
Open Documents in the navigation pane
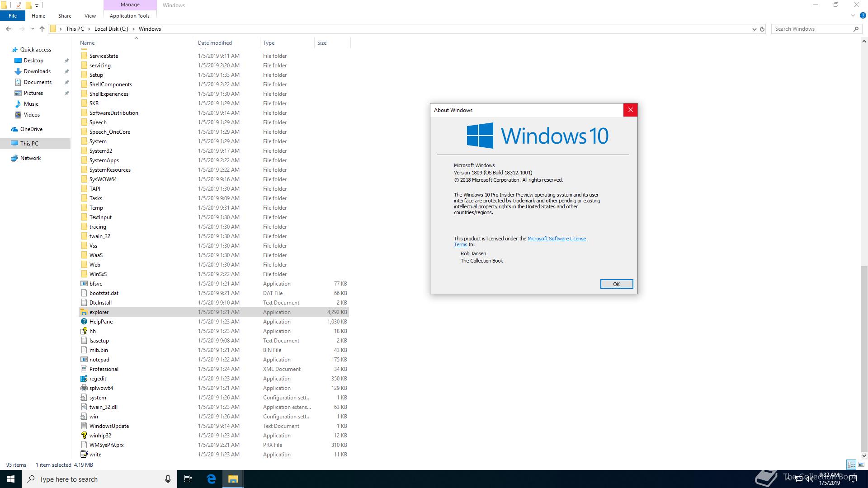click(38, 82)
